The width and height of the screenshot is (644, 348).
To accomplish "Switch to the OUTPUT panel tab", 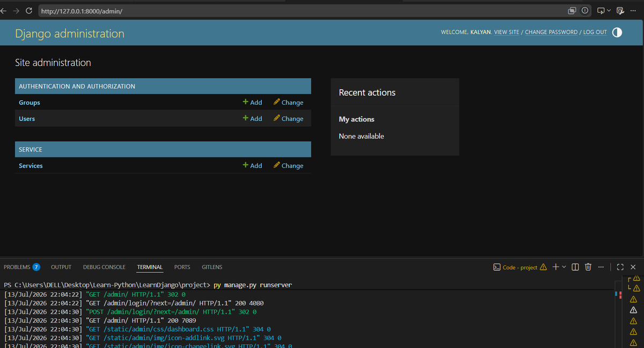I will coord(61,267).
